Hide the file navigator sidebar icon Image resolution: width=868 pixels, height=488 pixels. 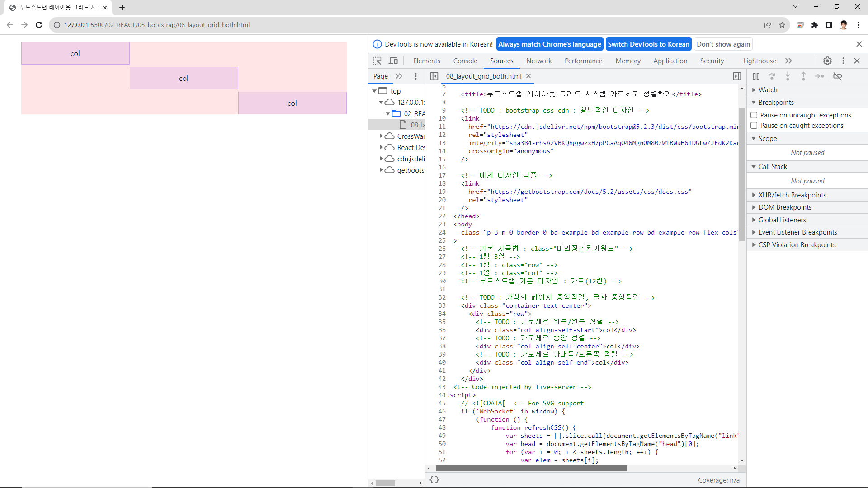tap(434, 76)
